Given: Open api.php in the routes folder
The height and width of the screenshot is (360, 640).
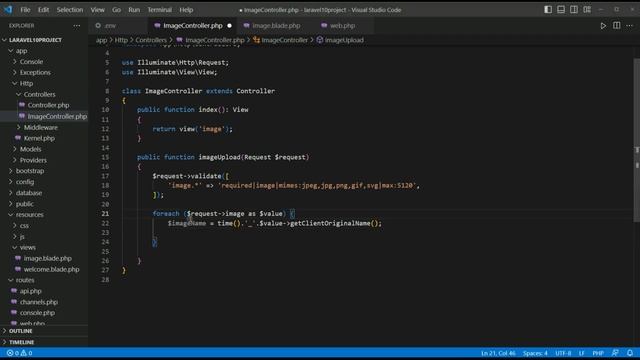Looking at the screenshot, I should click(31, 291).
